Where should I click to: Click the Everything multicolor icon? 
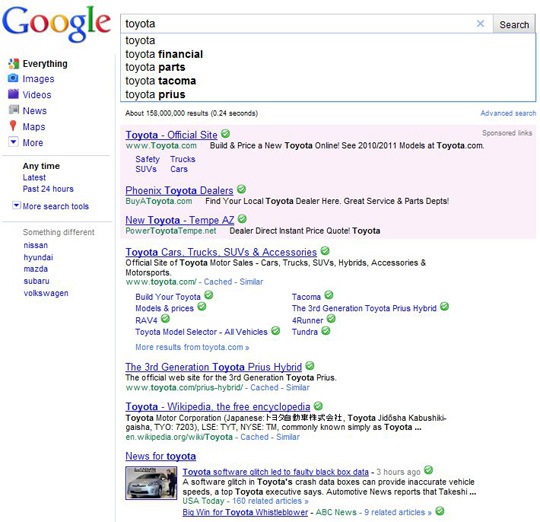pyautogui.click(x=13, y=63)
